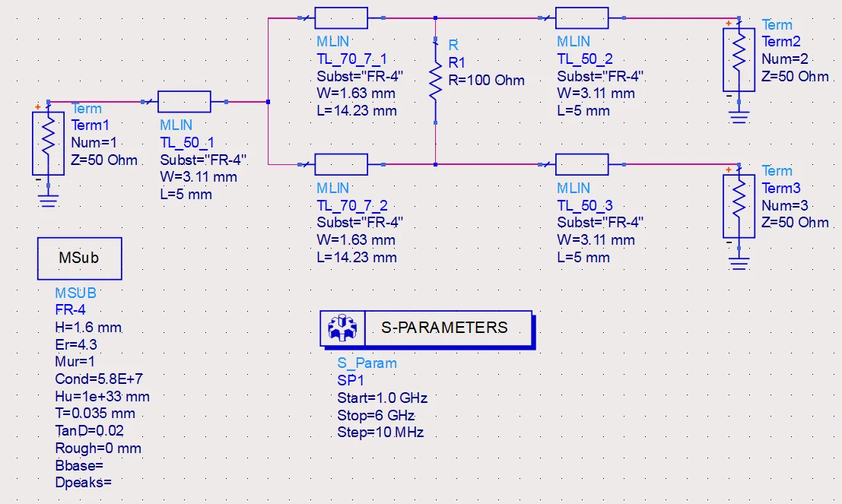The height and width of the screenshot is (504, 842).
Task: Click L=5 mm under TL_50_3
Action: (583, 258)
